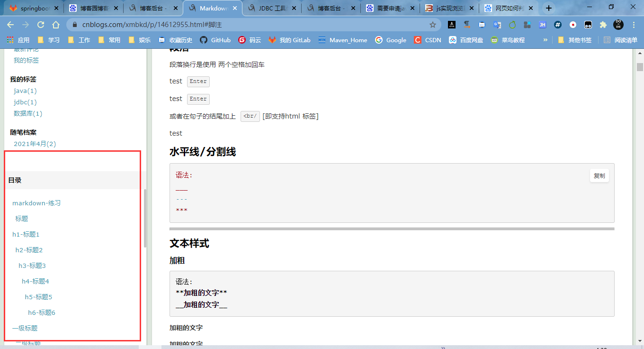The image size is (644, 349).
Task: Go back to the previous page
Action: [10, 25]
